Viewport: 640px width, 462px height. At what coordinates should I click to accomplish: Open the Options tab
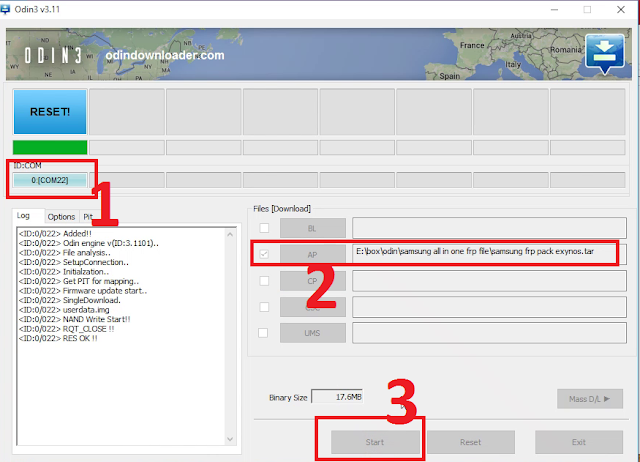(61, 217)
